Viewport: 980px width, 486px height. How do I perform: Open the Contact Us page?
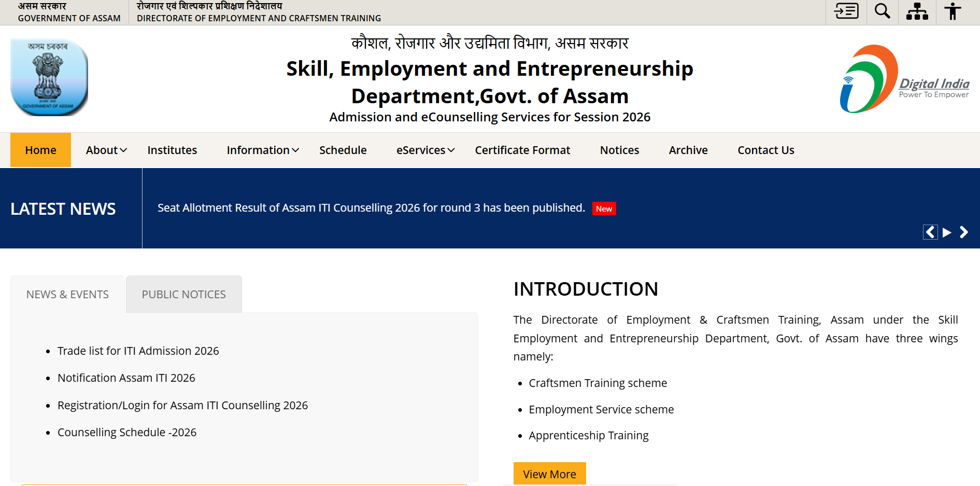(x=765, y=150)
